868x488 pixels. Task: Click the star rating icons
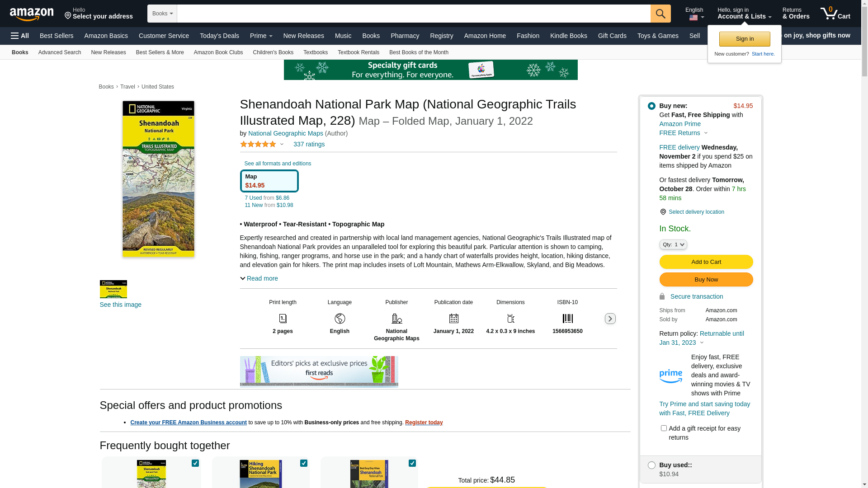258,144
